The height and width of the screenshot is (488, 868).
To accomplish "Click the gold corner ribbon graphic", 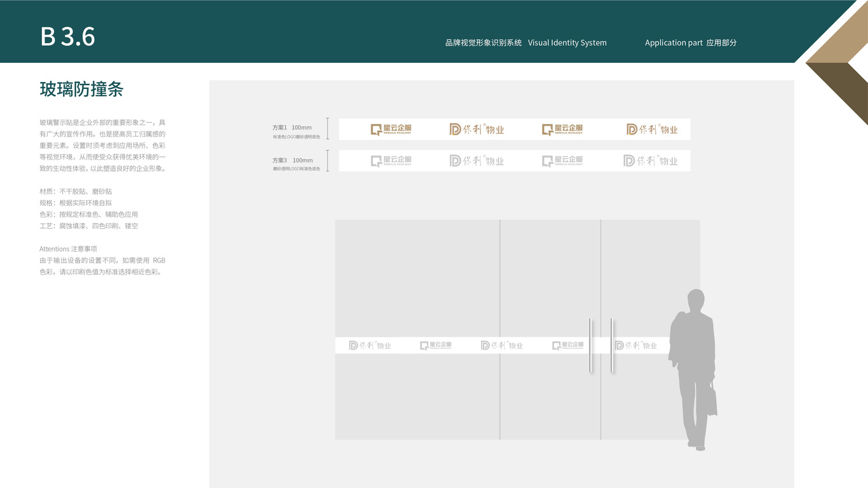I will [836, 62].
